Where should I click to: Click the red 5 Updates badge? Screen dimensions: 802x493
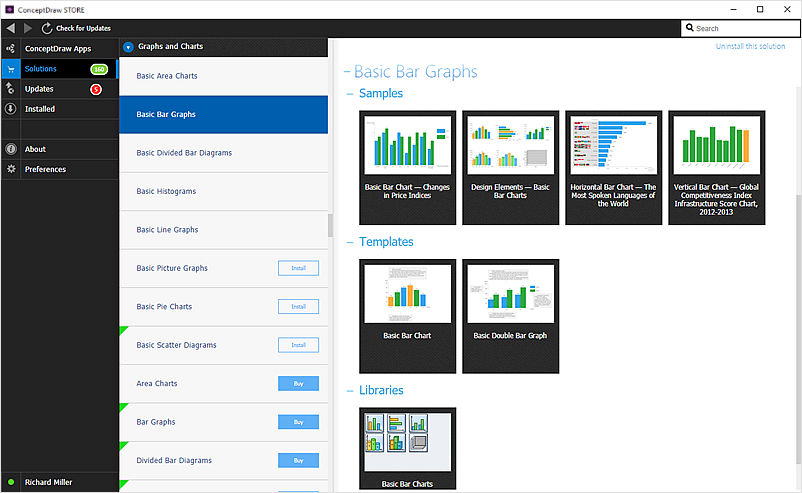[x=96, y=89]
